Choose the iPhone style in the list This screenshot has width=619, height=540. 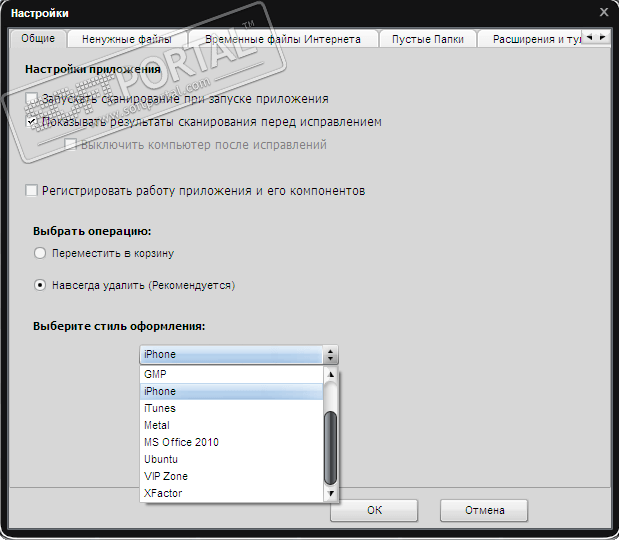(232, 391)
